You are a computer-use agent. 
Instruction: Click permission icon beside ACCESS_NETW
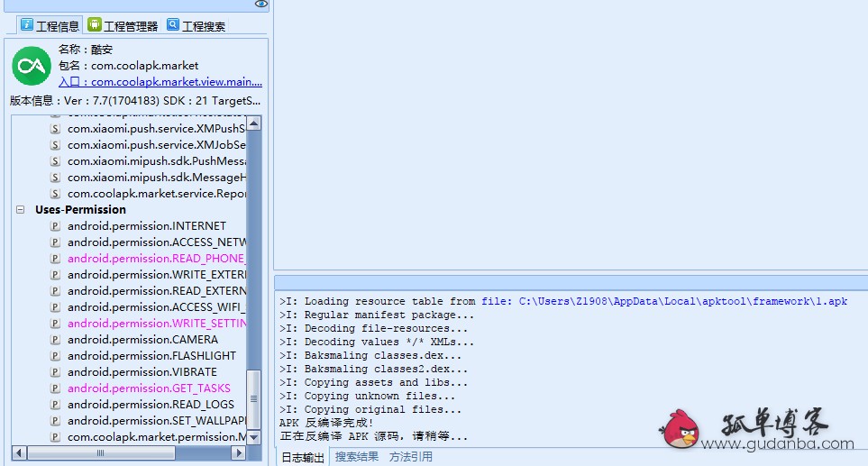pos(55,242)
